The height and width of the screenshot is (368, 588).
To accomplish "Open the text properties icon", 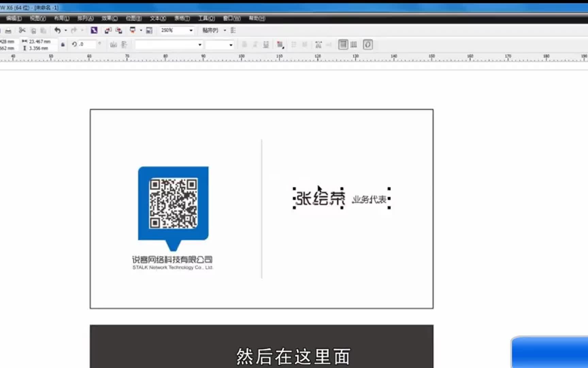I will click(318, 45).
